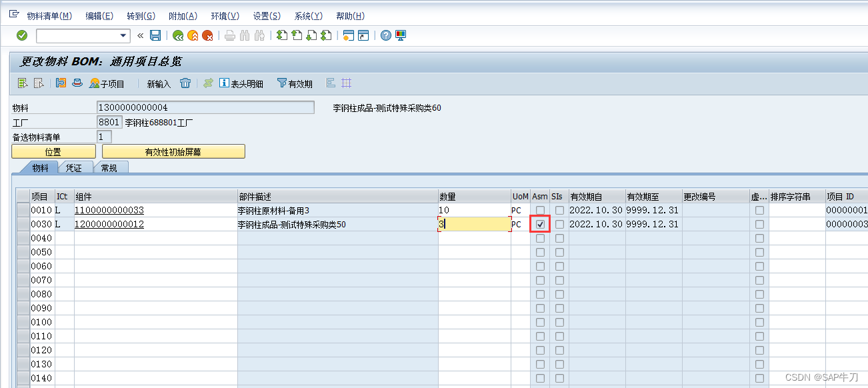The height and width of the screenshot is (388, 868).
Task: Go to First Page icon
Action: (x=282, y=35)
